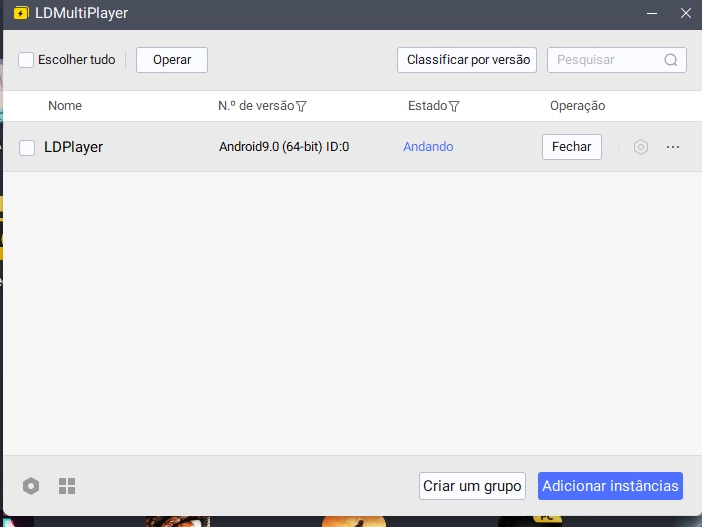Image resolution: width=702 pixels, height=527 pixels.
Task: Click the LDMultiPlayer logo icon in title bar
Action: (20, 13)
